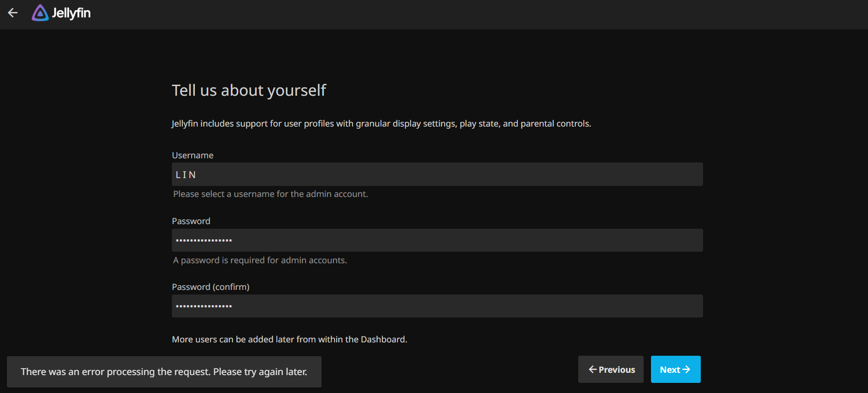Dismiss the error processing request toast

(x=164, y=372)
